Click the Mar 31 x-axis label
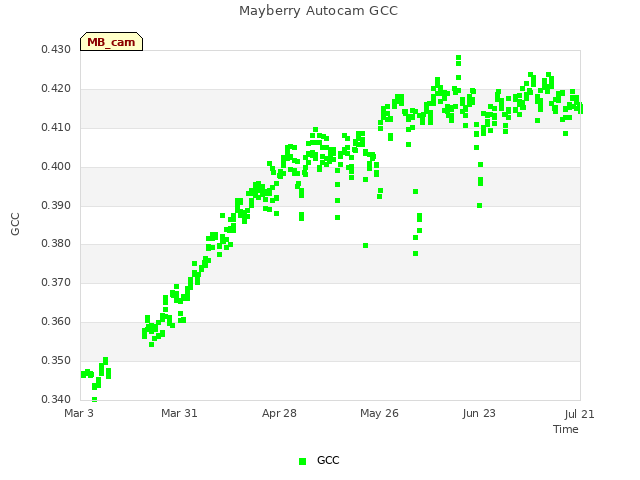The image size is (640, 480). tap(179, 413)
